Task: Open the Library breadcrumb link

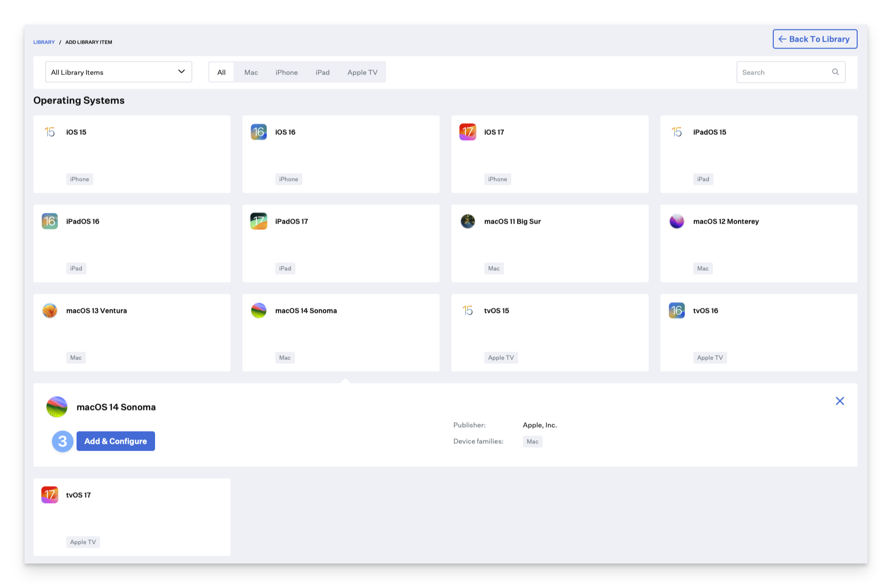Action: [x=44, y=42]
